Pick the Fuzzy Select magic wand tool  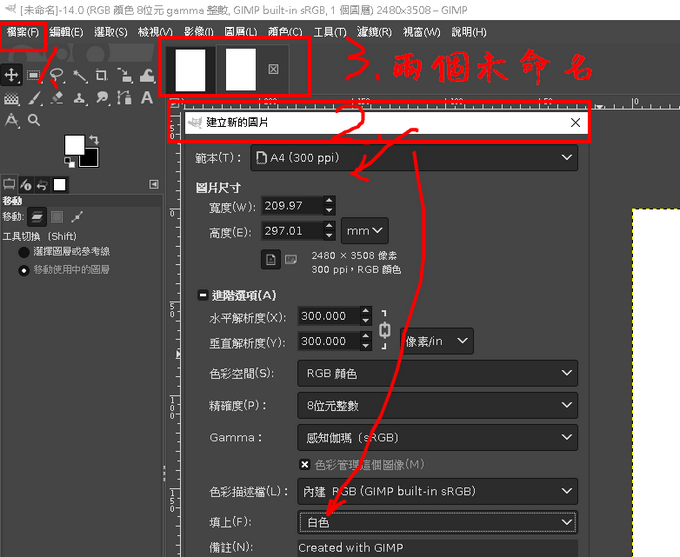[x=79, y=75]
